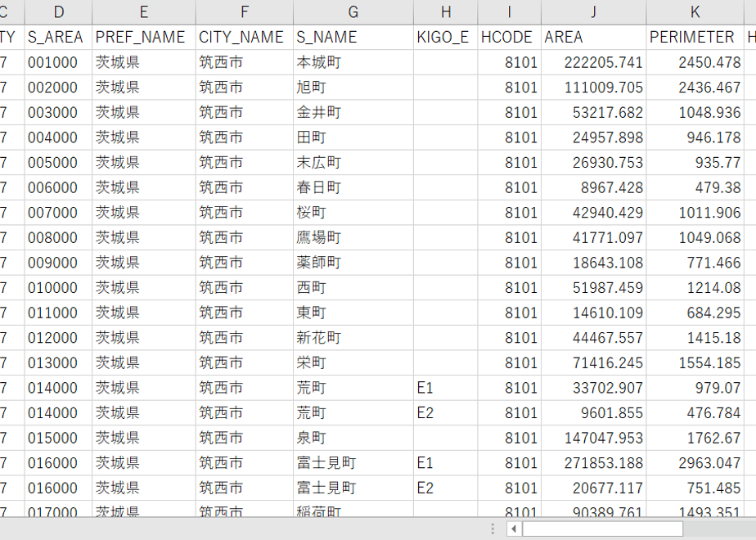Screen dimensions: 756x540
Task: Select cell containing 薬師町
Action: (353, 263)
